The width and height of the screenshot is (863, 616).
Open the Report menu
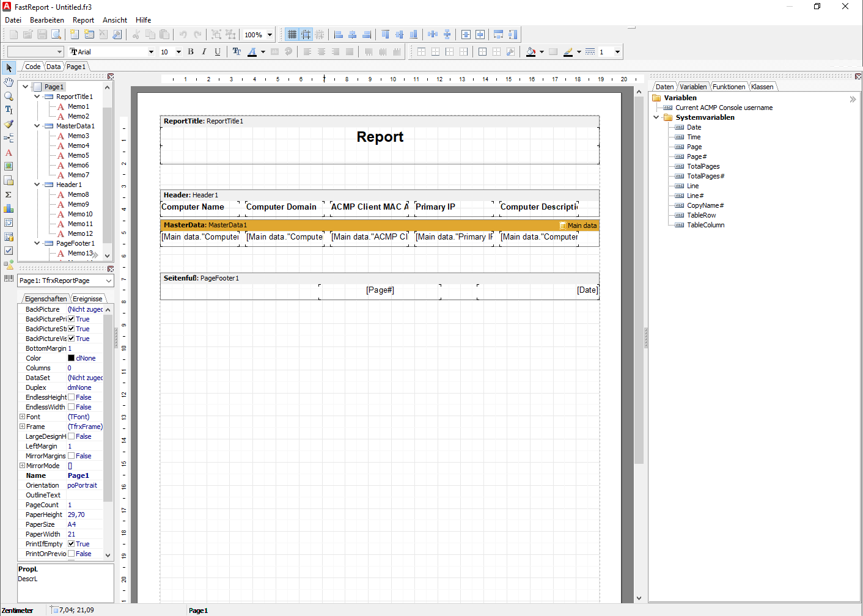coord(83,20)
